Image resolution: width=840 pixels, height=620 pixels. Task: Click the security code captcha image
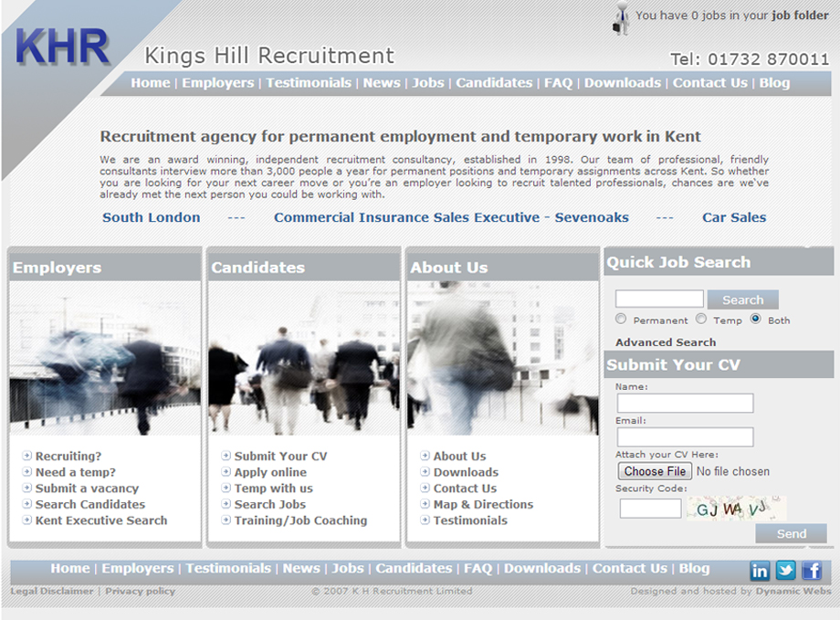pyautogui.click(x=737, y=508)
